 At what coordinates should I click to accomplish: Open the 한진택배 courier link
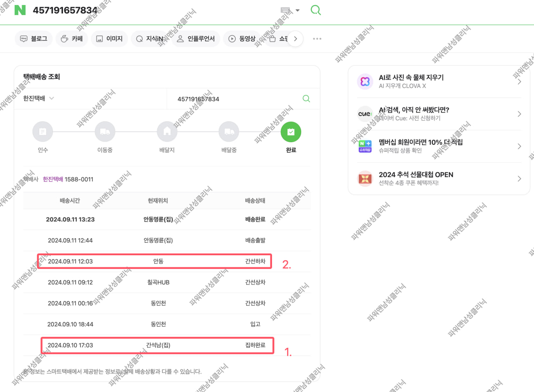[53, 179]
